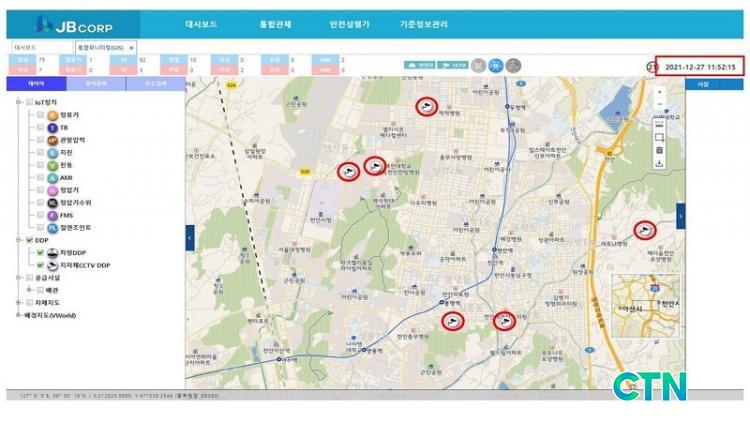
Task: Click the trash delete icon in map tools
Action: click(x=659, y=150)
